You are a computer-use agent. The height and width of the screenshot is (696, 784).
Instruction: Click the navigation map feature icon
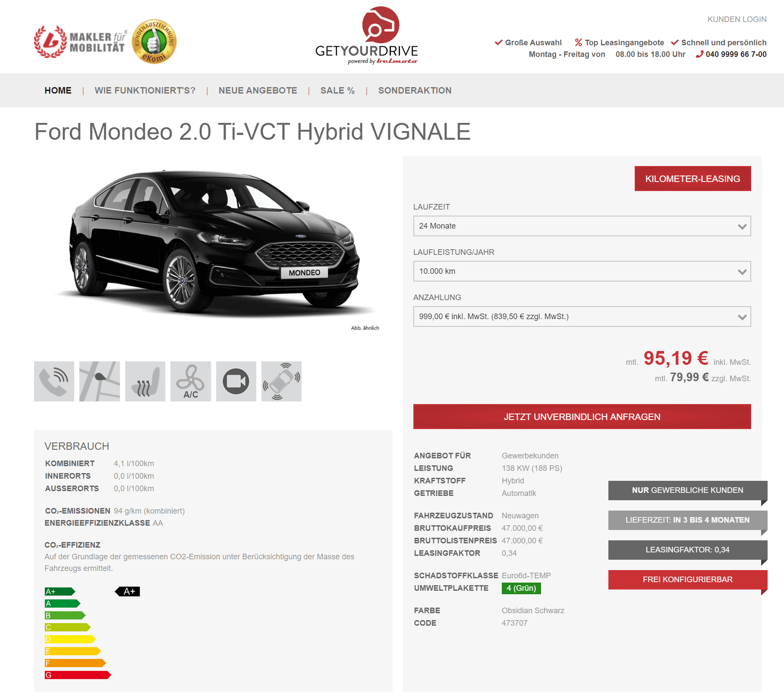(100, 381)
